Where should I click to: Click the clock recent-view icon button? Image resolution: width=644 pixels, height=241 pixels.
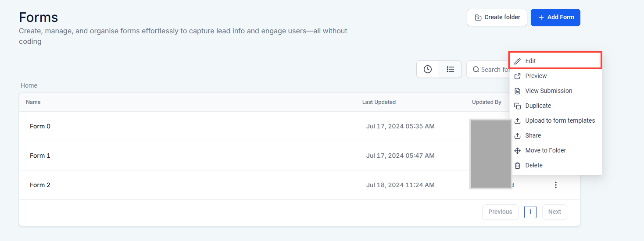click(x=428, y=69)
